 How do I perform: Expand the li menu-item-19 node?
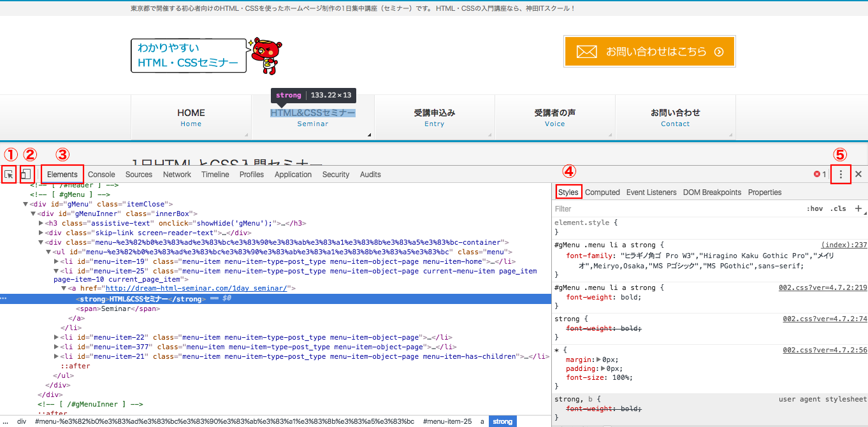[x=56, y=261]
